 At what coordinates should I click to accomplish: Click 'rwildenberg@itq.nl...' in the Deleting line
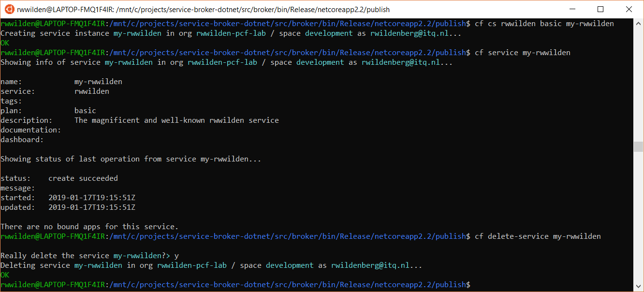tap(377, 265)
